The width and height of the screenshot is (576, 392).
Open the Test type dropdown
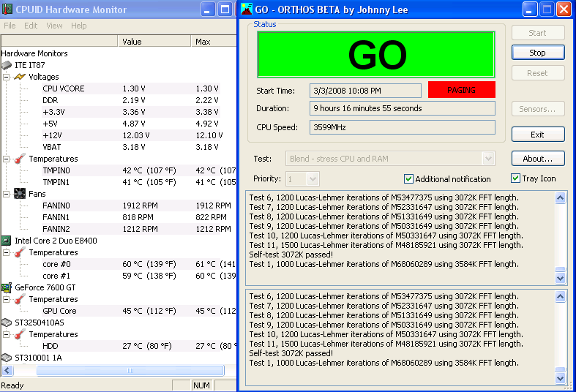(x=488, y=159)
